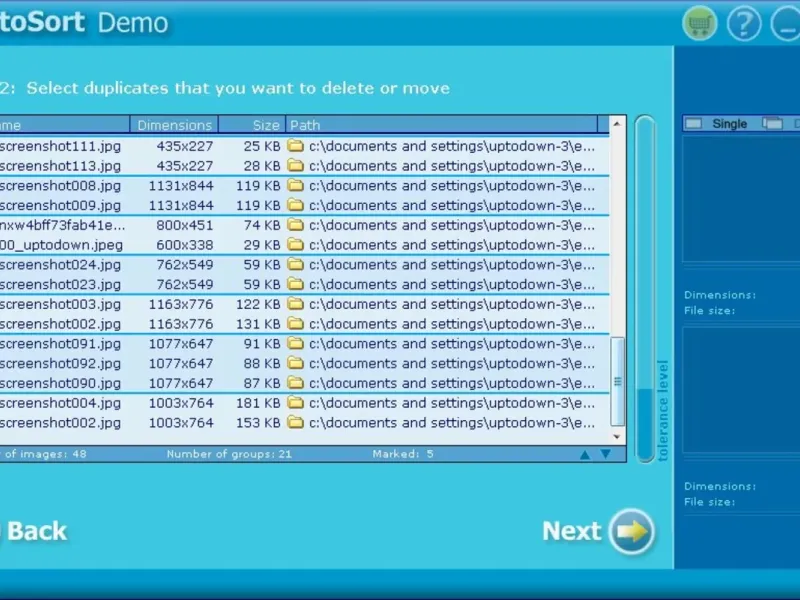The image size is (800, 600).
Task: Select file screenshot009.jpg in the list
Action: (60, 206)
